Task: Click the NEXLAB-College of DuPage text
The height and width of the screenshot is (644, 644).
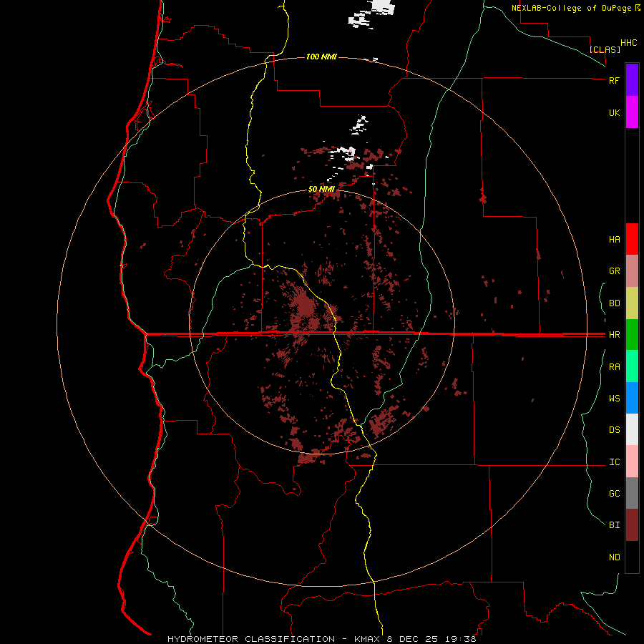Action: pos(572,8)
